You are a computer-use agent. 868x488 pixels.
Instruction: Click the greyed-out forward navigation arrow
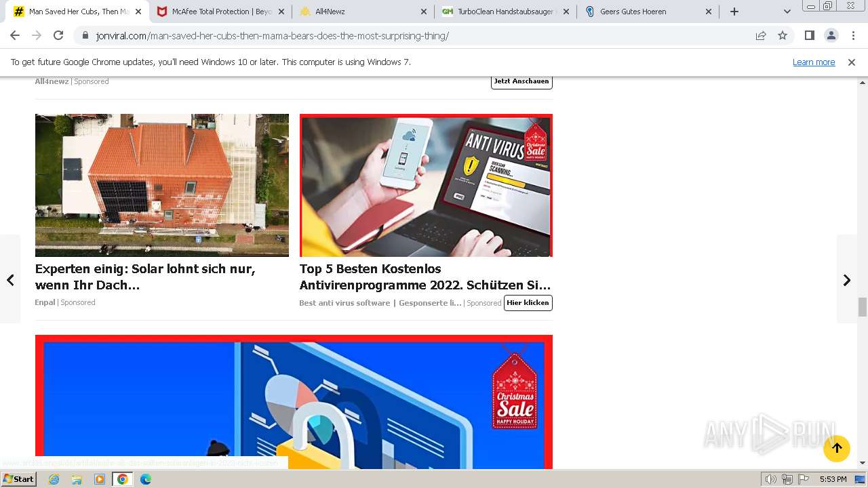pos(37,35)
